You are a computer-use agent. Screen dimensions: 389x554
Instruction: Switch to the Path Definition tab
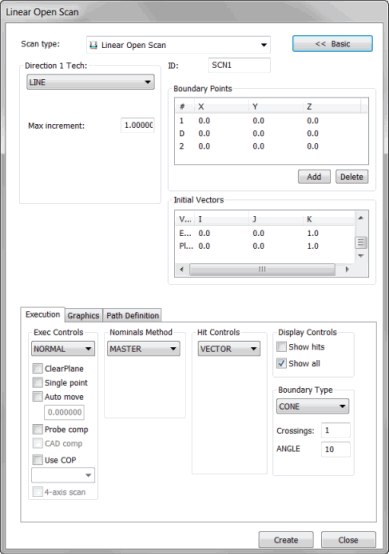[x=132, y=316]
